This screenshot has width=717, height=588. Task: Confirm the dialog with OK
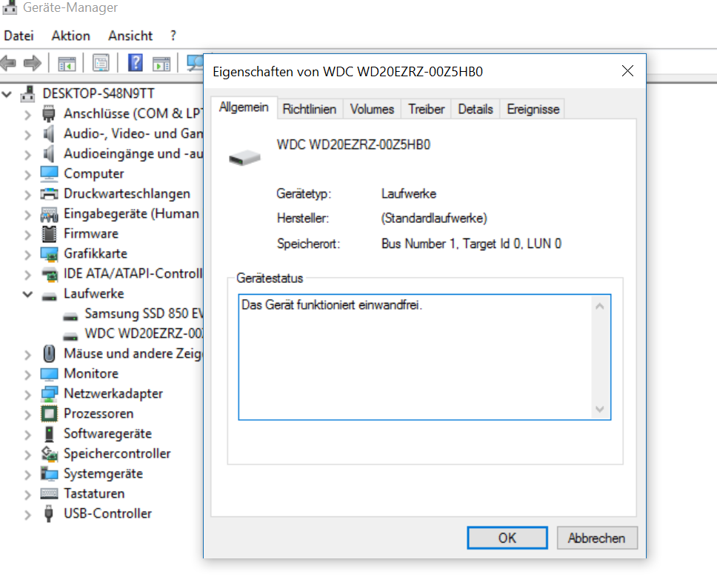point(507,538)
